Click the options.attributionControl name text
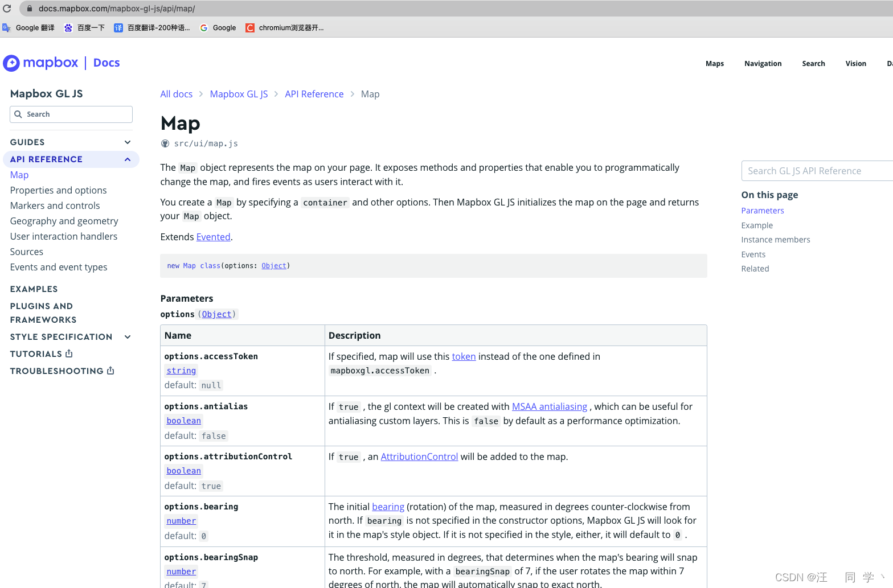Viewport: 893px width, 588px height. point(228,457)
